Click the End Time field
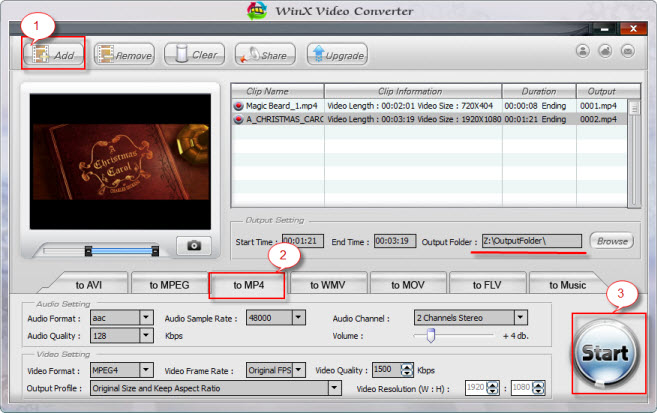657x413 pixels. pyautogui.click(x=395, y=241)
